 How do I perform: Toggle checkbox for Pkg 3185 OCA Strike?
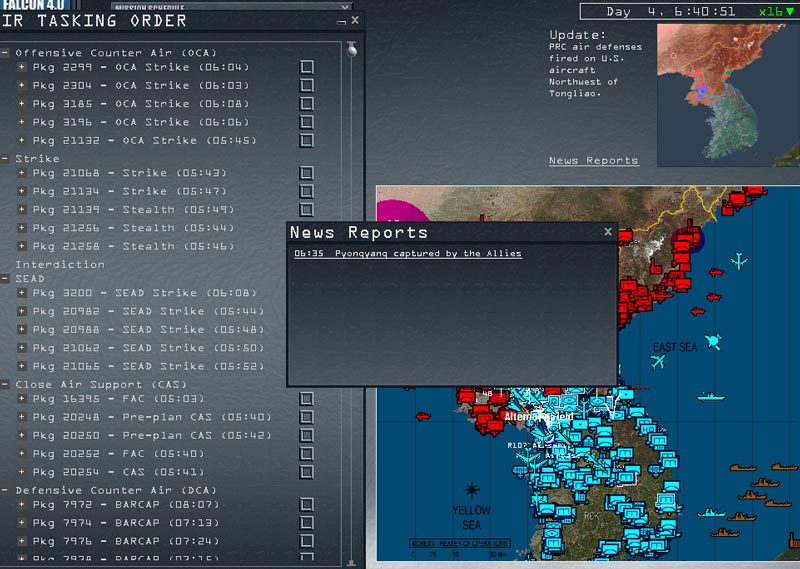(307, 104)
